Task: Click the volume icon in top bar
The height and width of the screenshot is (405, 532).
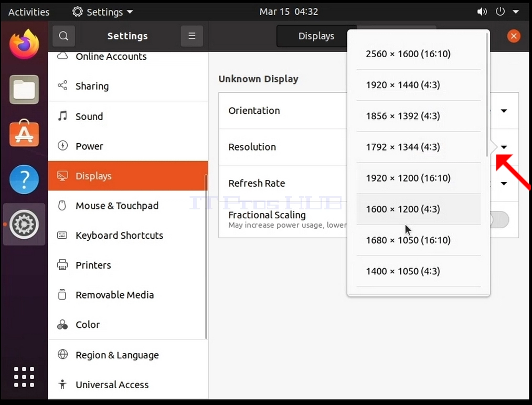Action: click(x=482, y=12)
